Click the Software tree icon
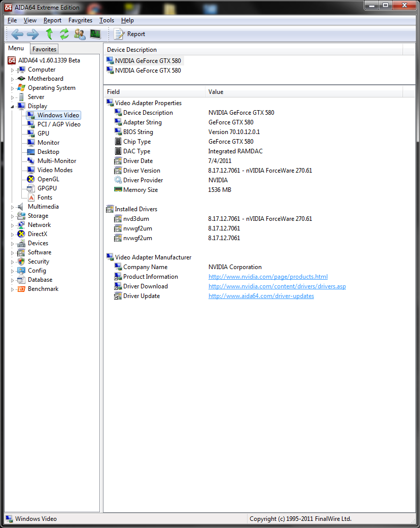The image size is (420, 528). coord(21,252)
